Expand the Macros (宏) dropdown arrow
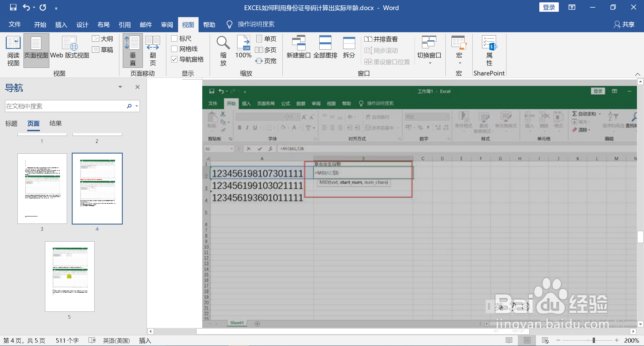Screen dimensions: 644x346 (460, 63)
